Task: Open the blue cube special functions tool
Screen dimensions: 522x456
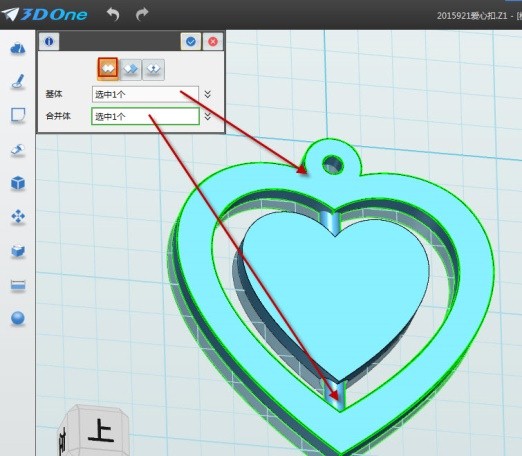Action: pos(18,183)
